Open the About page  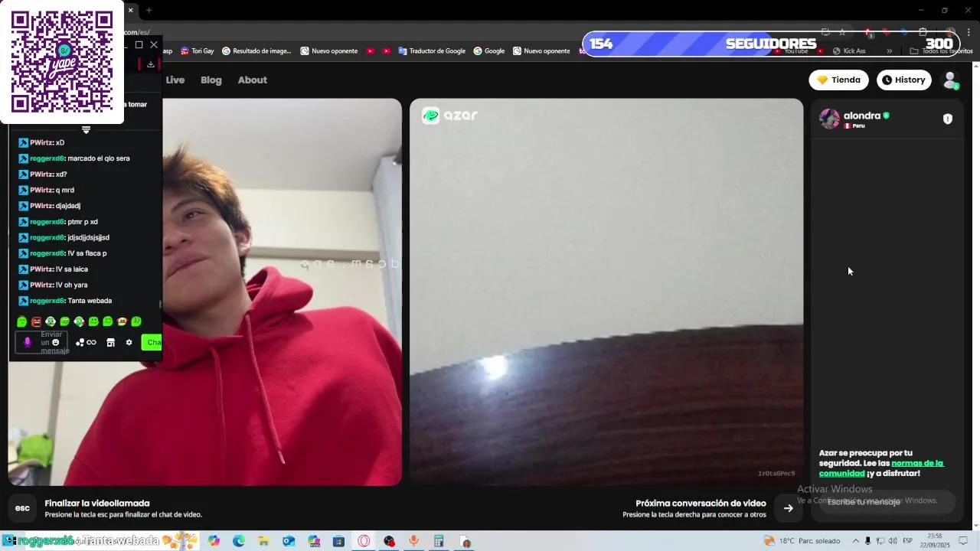click(x=252, y=80)
